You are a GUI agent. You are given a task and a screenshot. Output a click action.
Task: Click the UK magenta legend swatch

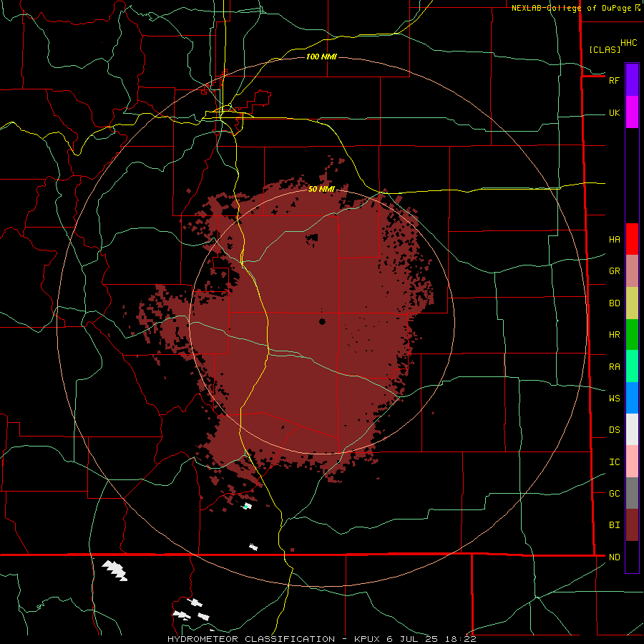pos(632,112)
